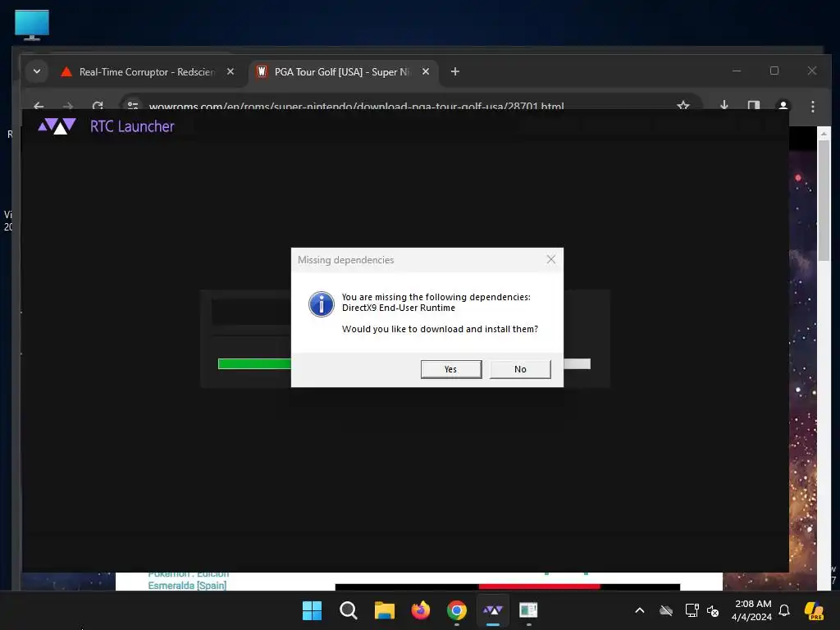
Task: Open the This PC desktop icon
Action: tap(32, 25)
